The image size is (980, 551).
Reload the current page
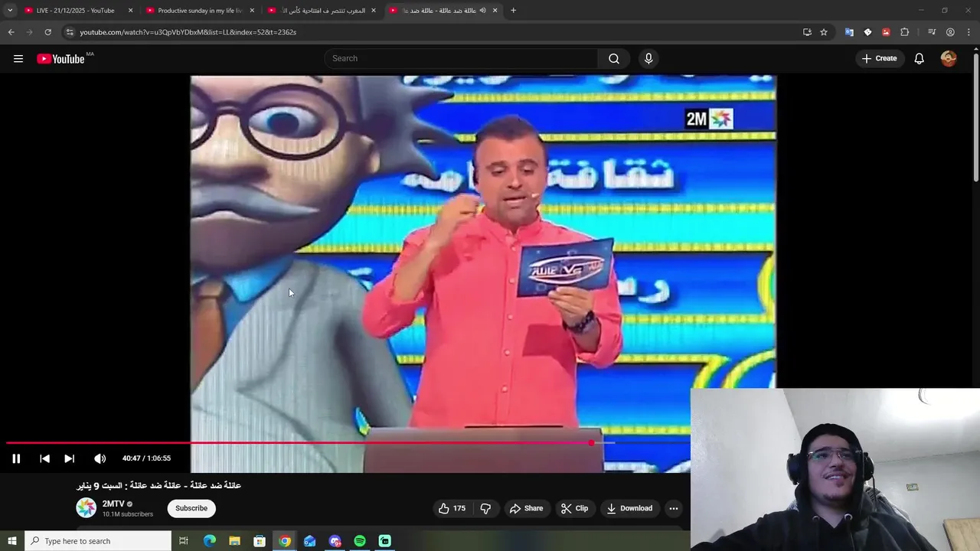[47, 32]
